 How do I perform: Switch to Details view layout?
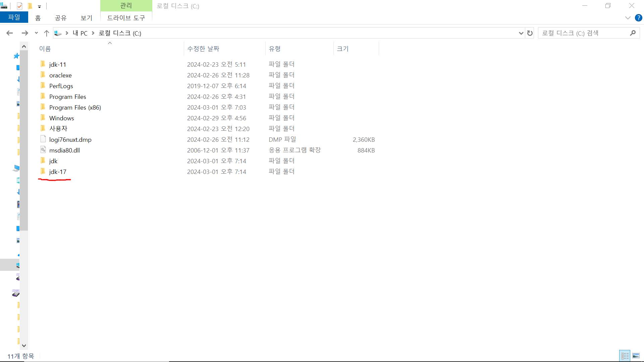tap(625, 356)
